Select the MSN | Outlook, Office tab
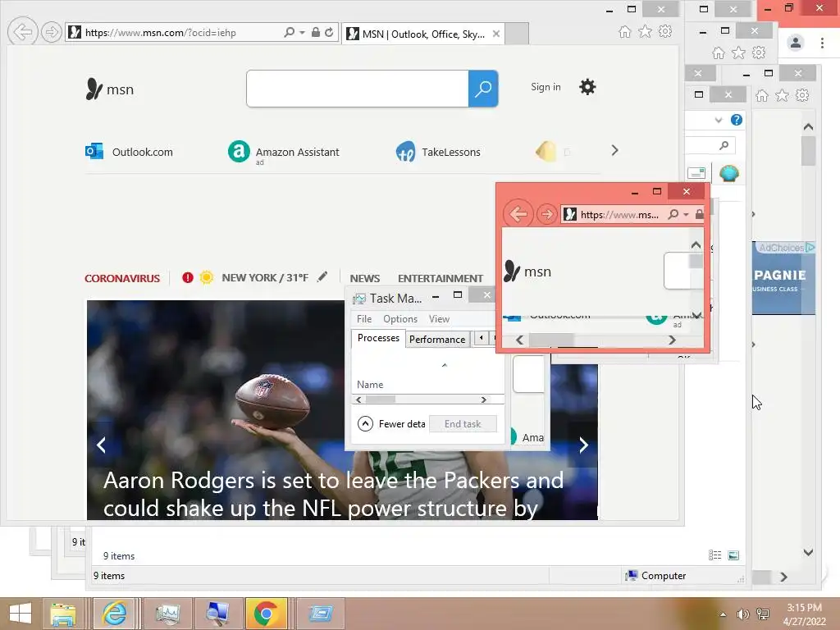The height and width of the screenshot is (630, 840). tap(422, 34)
